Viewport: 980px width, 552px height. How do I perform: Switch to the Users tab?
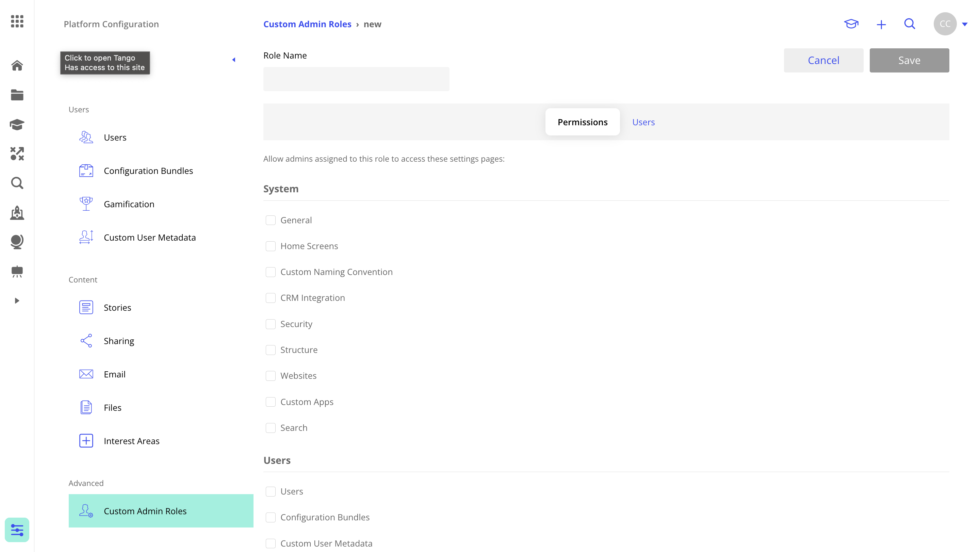point(643,122)
